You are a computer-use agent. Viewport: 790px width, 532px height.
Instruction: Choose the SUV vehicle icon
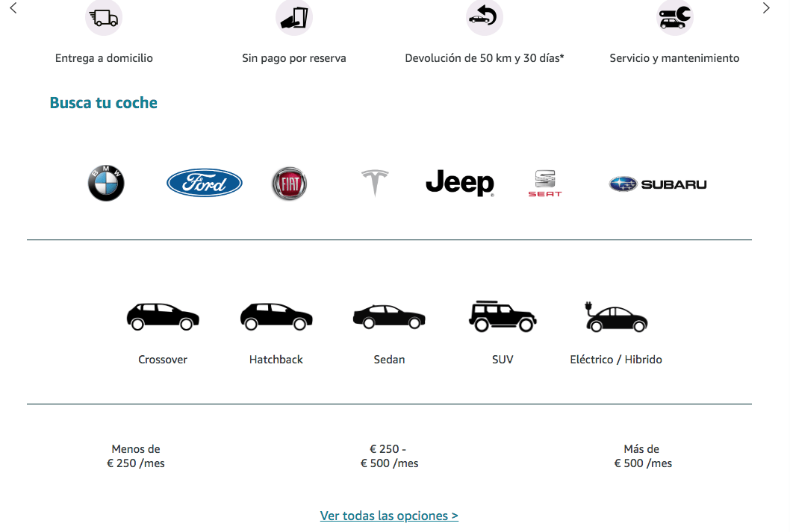pyautogui.click(x=503, y=316)
